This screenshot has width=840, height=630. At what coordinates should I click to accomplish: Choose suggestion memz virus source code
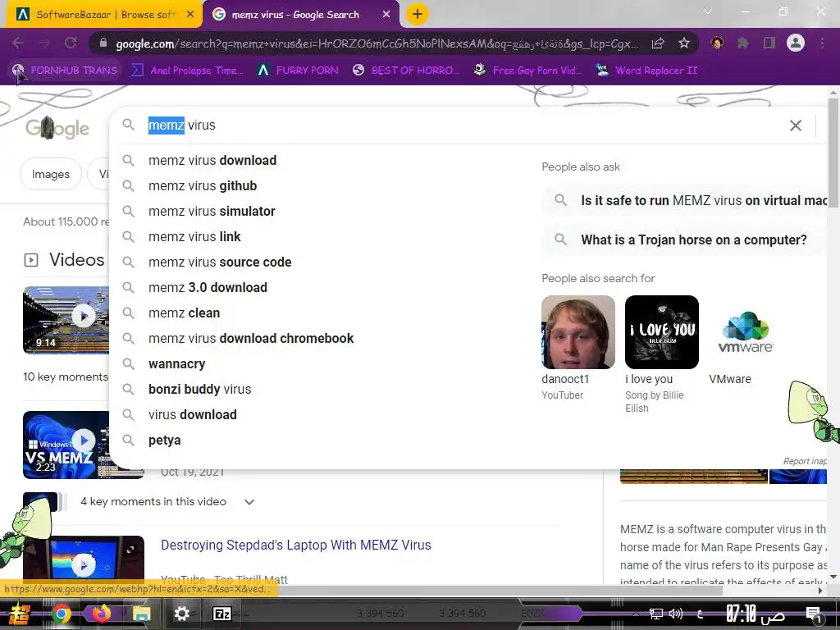(x=220, y=262)
